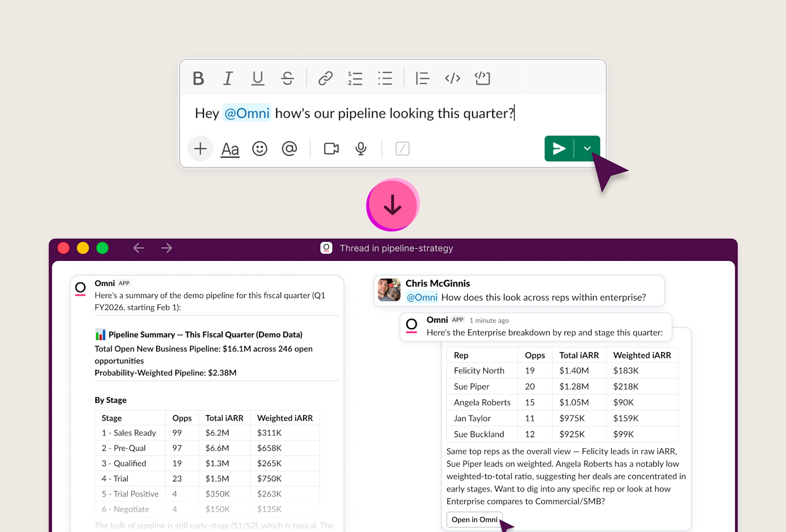This screenshot has height=532, width=786.
Task: Minimize the Slack window with the yellow button
Action: pos(83,248)
